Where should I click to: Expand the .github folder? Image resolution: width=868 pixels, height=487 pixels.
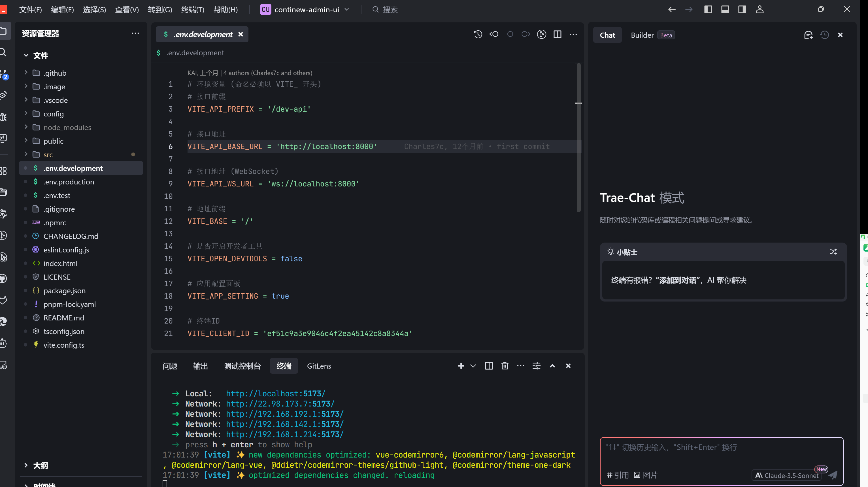point(26,73)
